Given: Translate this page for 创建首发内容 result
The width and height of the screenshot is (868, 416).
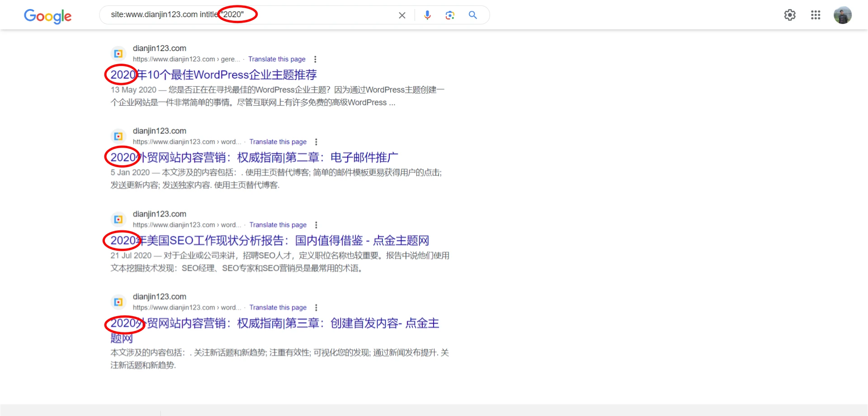Looking at the screenshot, I should tap(278, 308).
